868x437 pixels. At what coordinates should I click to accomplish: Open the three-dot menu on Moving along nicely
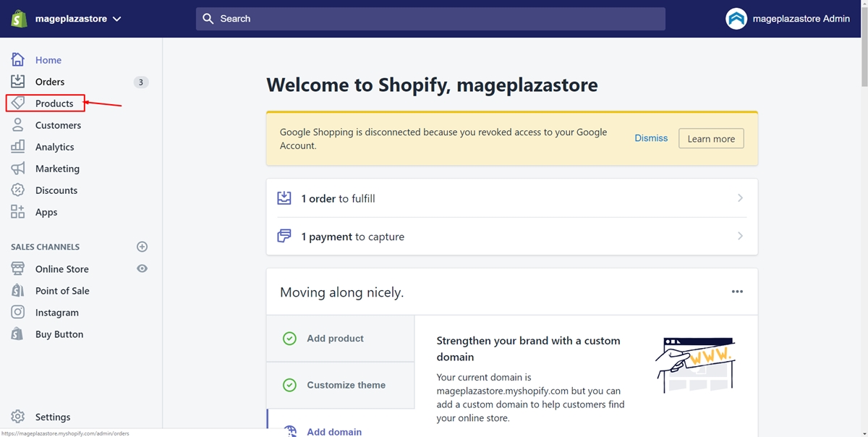click(x=737, y=292)
